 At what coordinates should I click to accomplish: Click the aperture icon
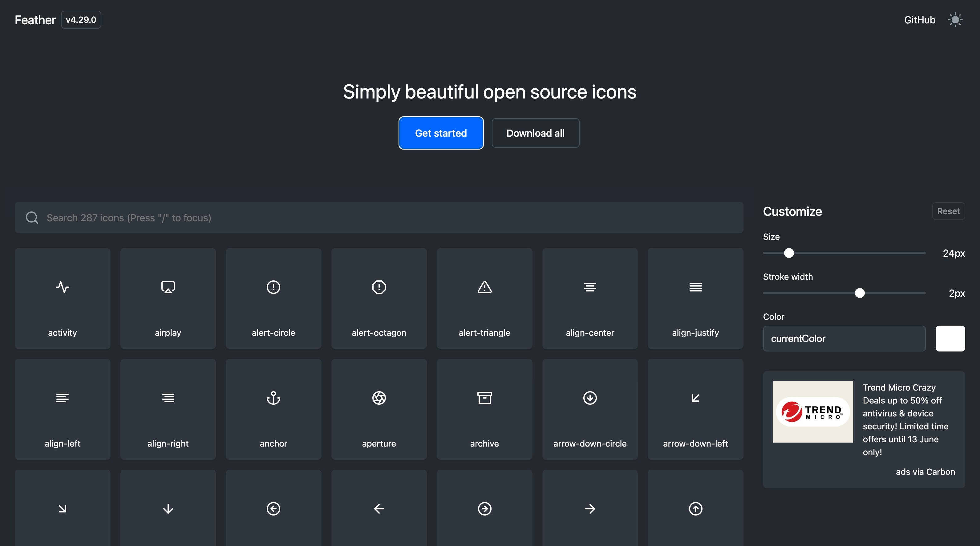[x=379, y=397]
